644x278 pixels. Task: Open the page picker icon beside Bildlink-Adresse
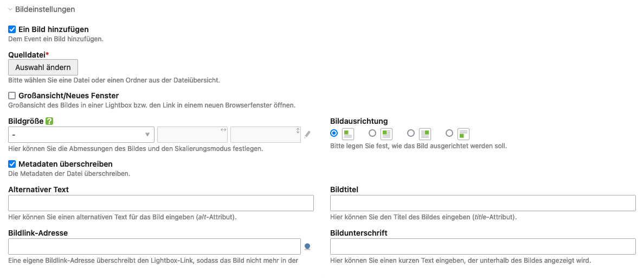point(307,247)
